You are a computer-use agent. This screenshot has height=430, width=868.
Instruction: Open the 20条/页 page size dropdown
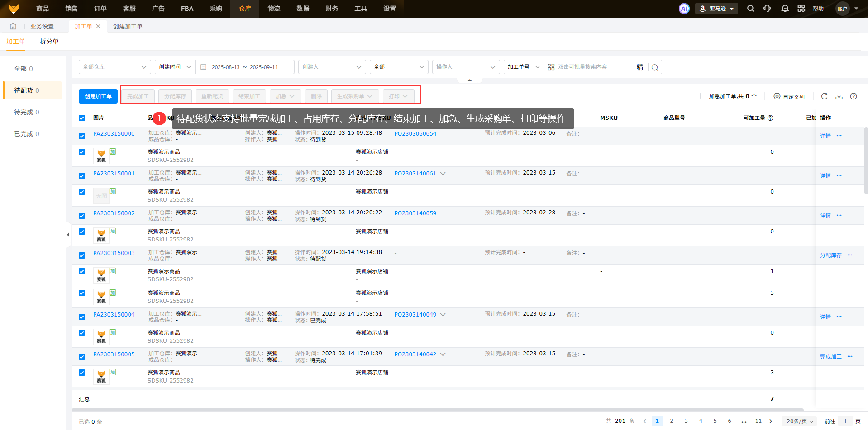(799, 421)
